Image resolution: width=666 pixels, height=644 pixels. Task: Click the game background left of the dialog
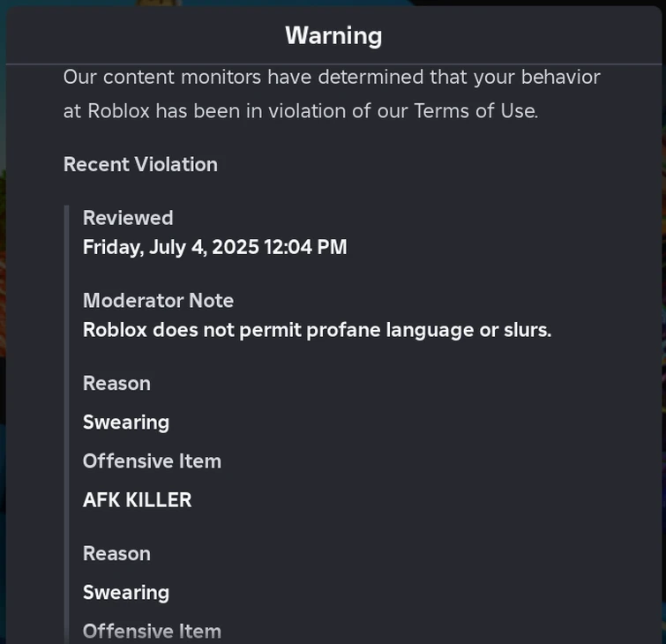(x=3, y=353)
